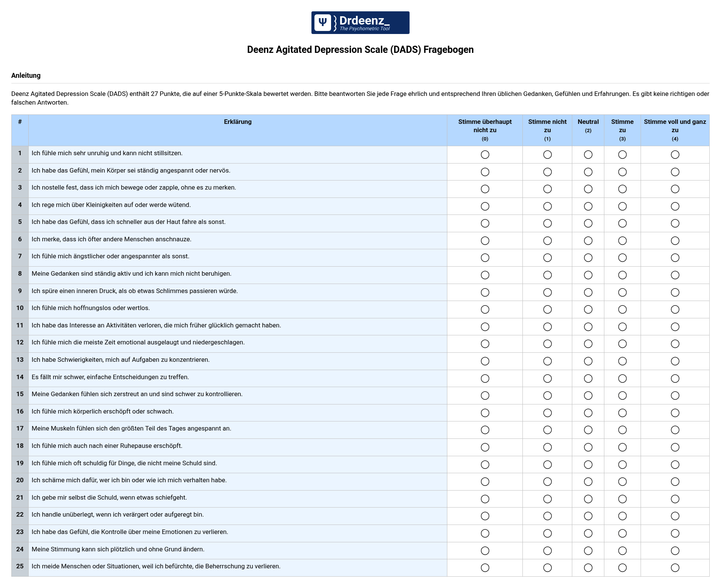The image size is (721, 588).
Task: Click the 'Stimme voll und ganz zu (4)' header
Action: tap(675, 130)
